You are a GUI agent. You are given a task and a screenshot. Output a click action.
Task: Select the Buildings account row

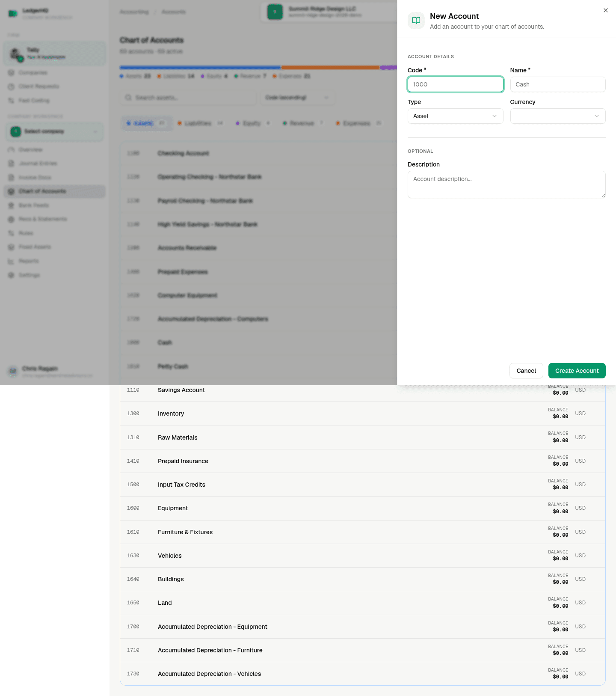tap(363, 579)
